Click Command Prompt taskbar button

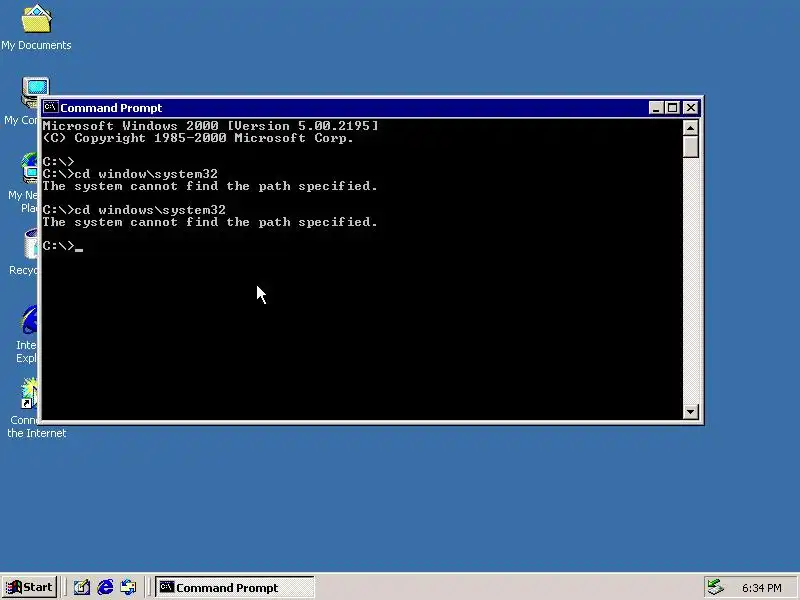click(235, 587)
